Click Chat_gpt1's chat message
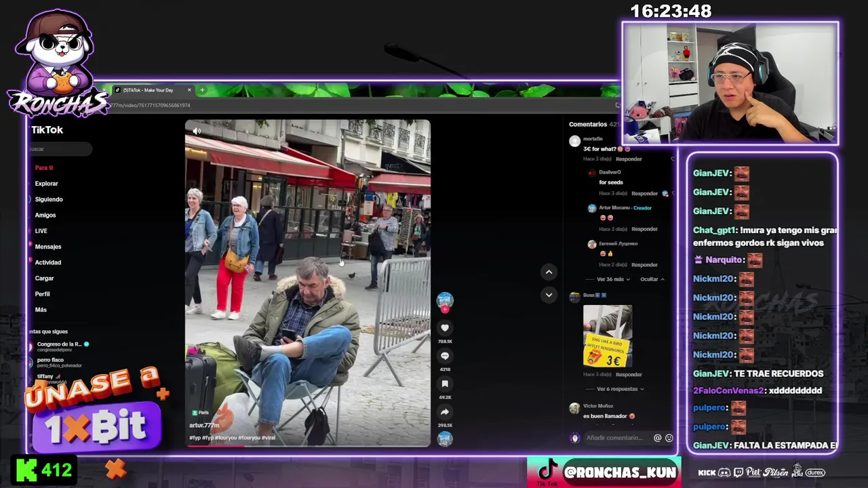868x488 pixels. pyautogui.click(x=765, y=237)
